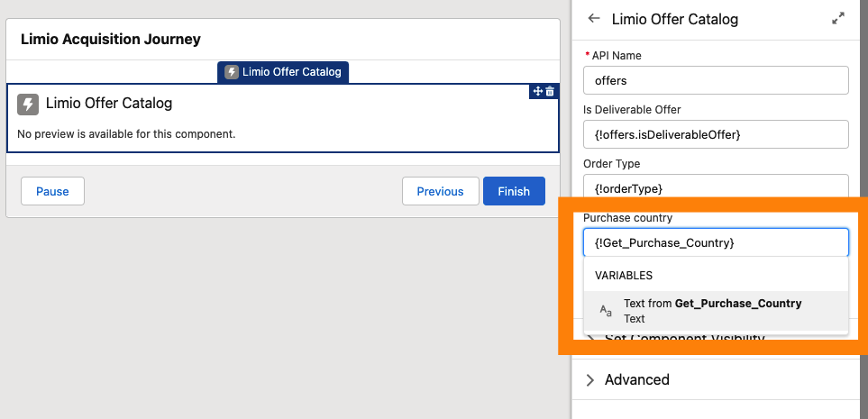
Task: Select the Limio Offer Catalog component tab
Action: 283,72
